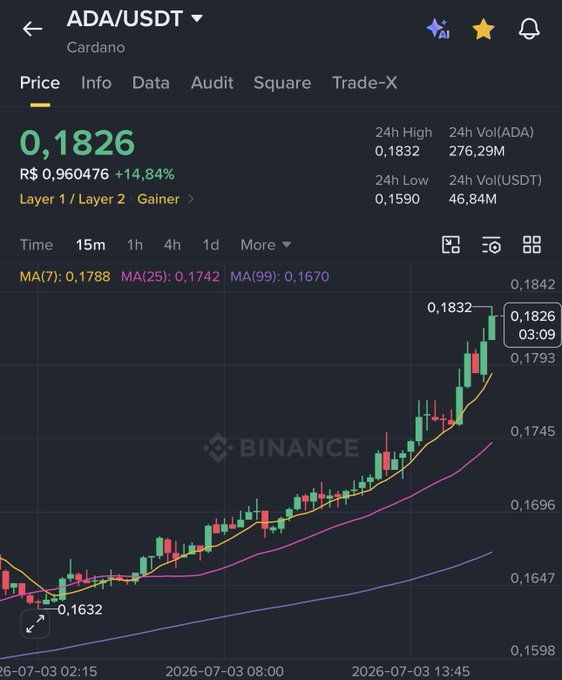Switch to the Price tab
This screenshot has width=562, height=680.
(x=40, y=82)
